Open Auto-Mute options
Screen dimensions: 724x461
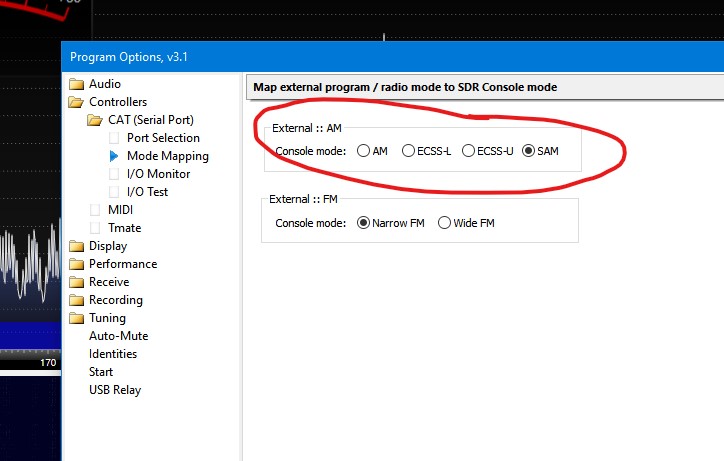(119, 336)
